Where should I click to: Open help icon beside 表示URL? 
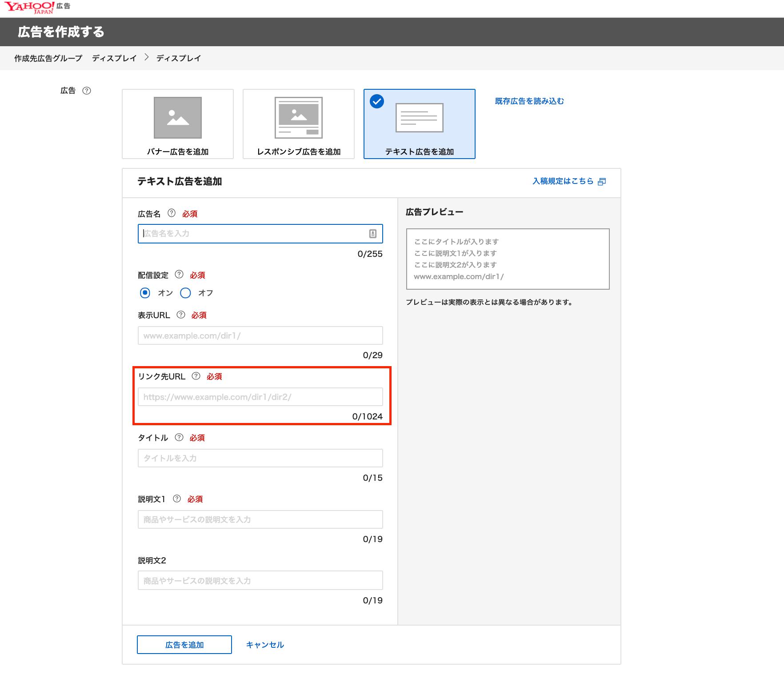point(181,315)
